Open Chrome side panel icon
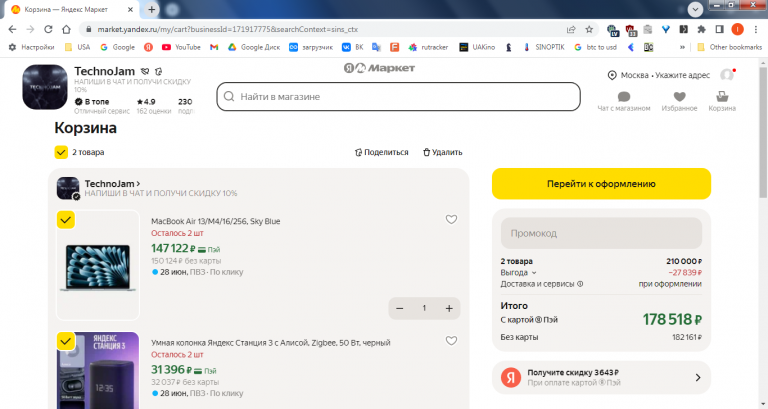Image resolution: width=768 pixels, height=409 pixels. (x=720, y=29)
